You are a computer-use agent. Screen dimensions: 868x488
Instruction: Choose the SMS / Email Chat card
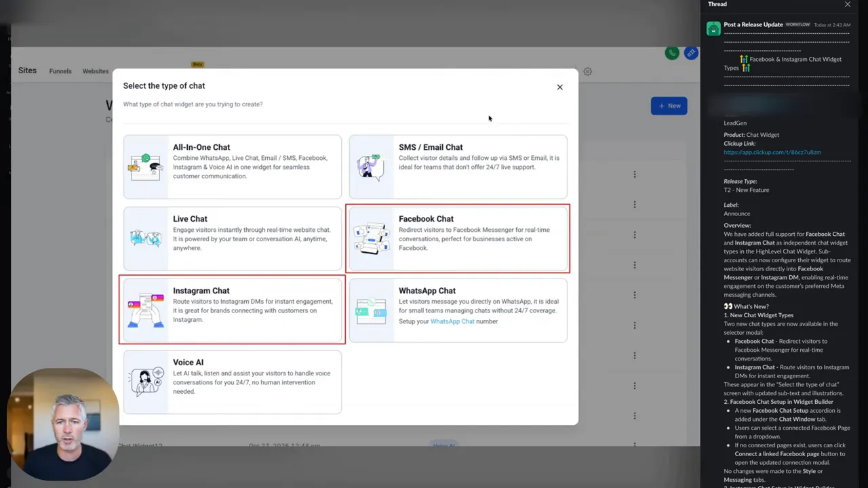click(458, 167)
